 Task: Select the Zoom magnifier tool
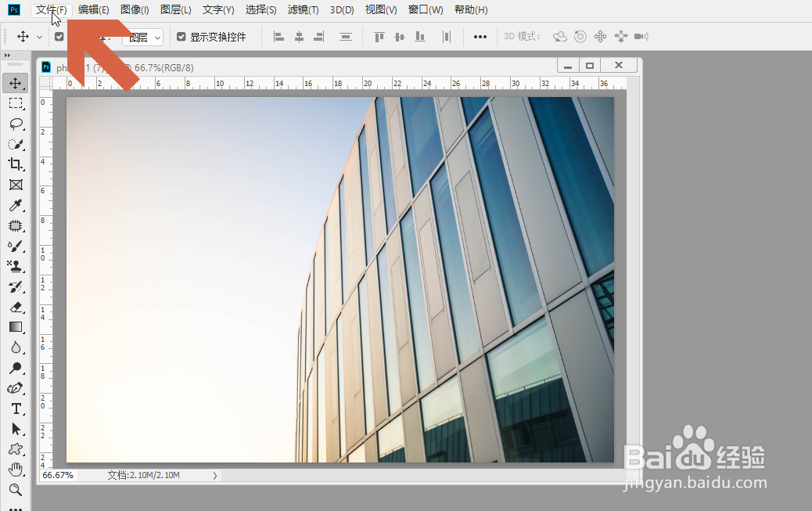pyautogui.click(x=16, y=490)
